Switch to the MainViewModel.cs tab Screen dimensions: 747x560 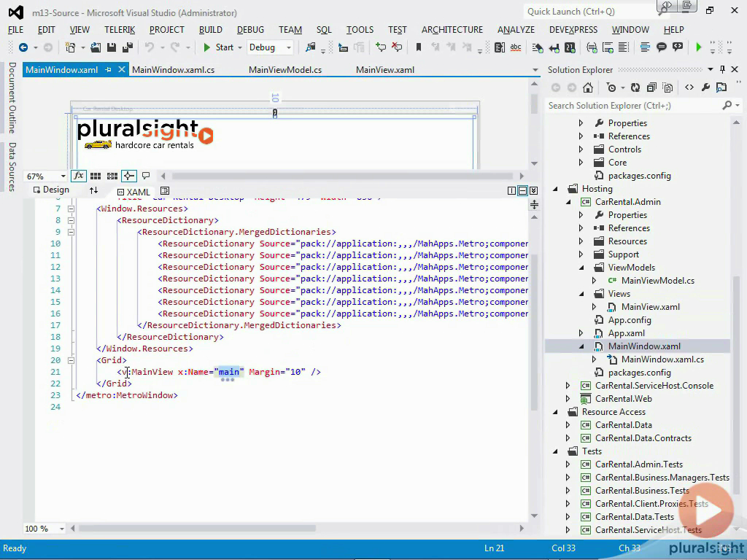[285, 70]
